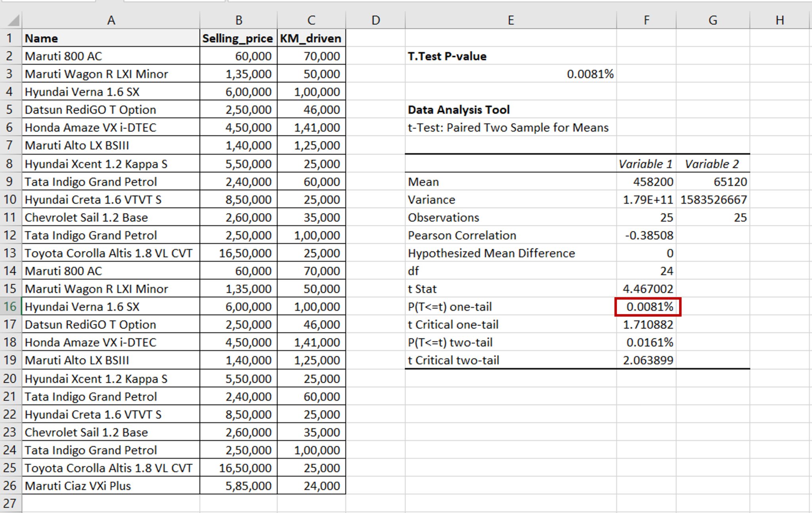Click the Maruti 800 AC cell in row 2

111,56
